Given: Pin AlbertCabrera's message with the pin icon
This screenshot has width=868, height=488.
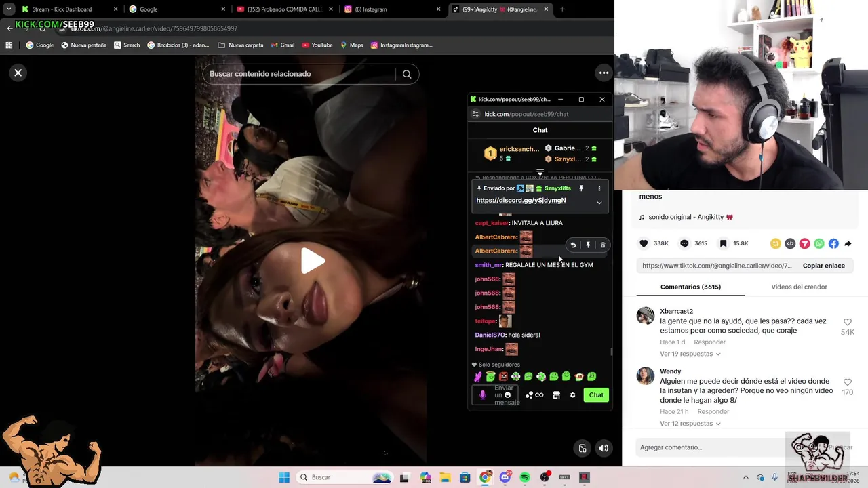Looking at the screenshot, I should [588, 245].
